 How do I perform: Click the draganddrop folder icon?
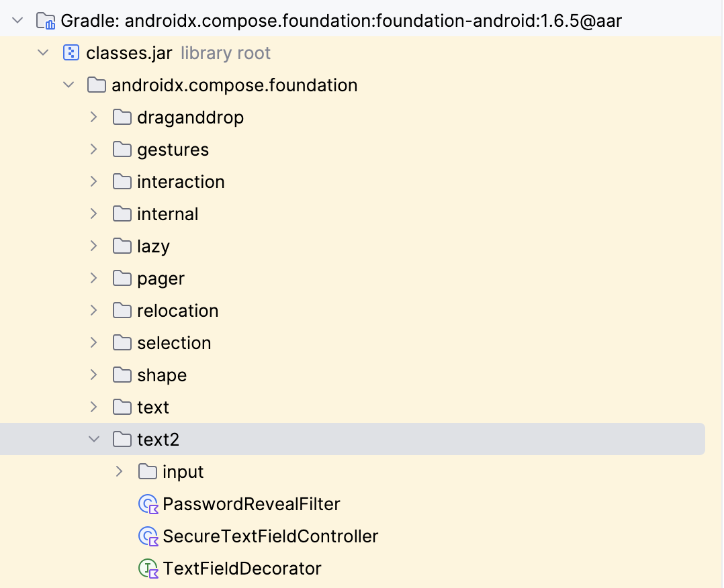122,117
